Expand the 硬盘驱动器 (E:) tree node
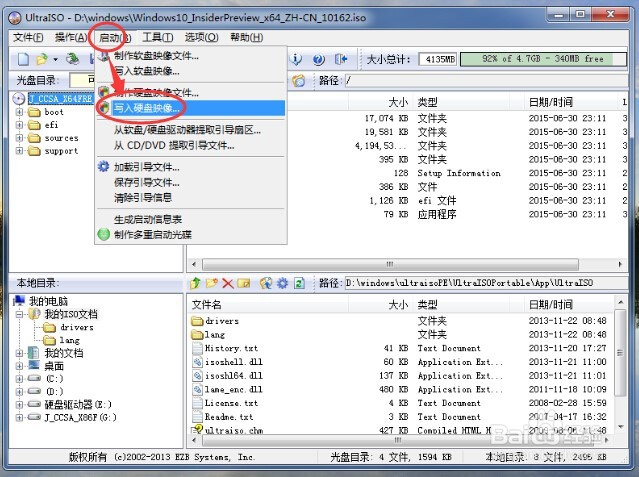 pos(19,404)
